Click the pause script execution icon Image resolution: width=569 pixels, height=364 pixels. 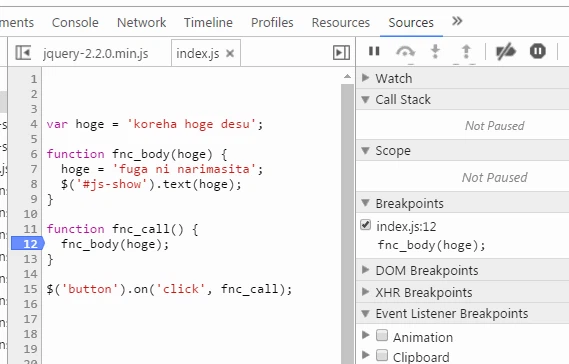click(374, 52)
